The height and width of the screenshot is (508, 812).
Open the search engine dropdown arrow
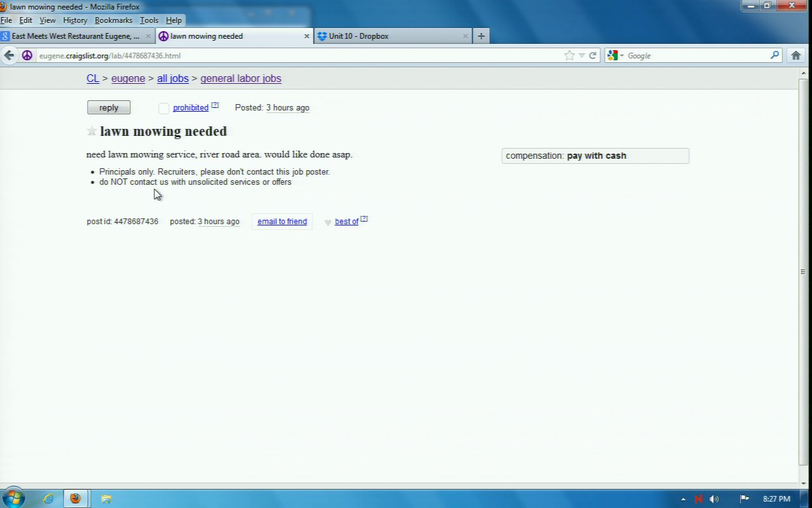(x=622, y=56)
